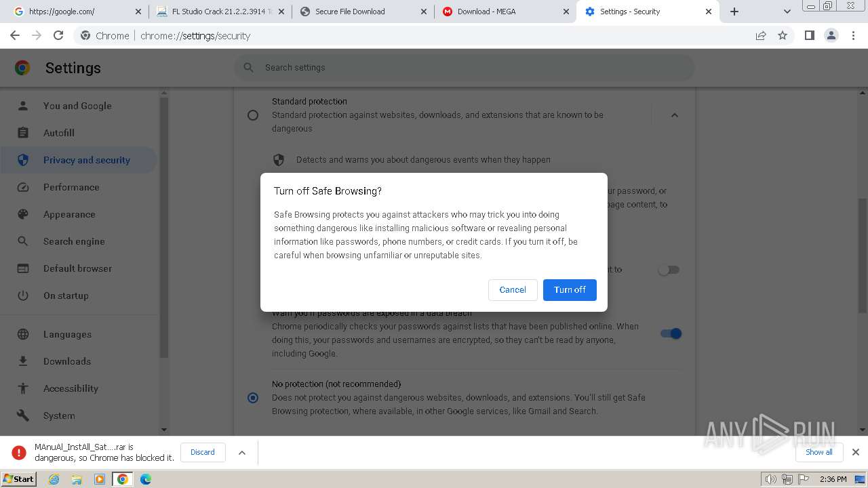Open On startup settings

click(x=66, y=296)
